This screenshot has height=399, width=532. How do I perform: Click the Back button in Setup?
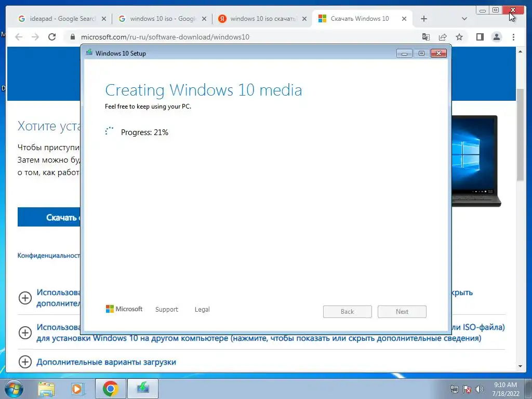348,312
